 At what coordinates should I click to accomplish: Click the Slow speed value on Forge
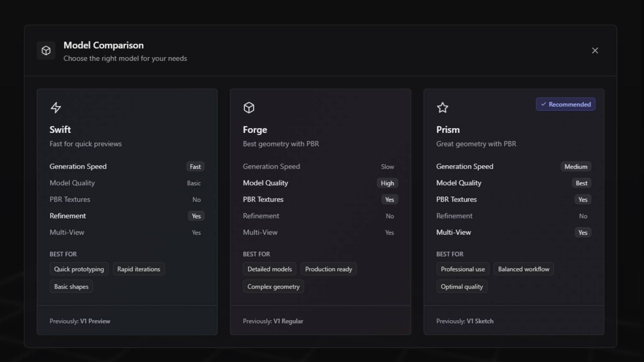click(387, 167)
